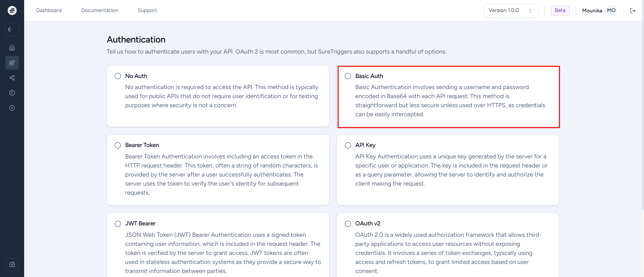
Task: Select Bearer Token authentication radio
Action: (118, 145)
